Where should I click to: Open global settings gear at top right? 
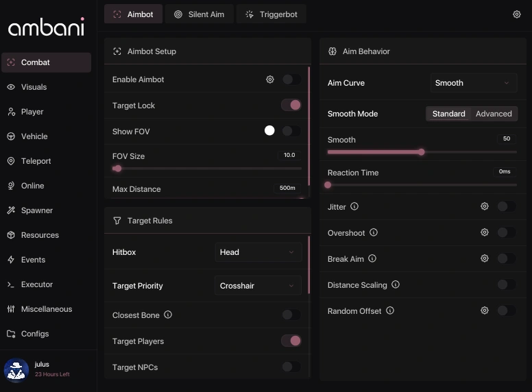516,14
